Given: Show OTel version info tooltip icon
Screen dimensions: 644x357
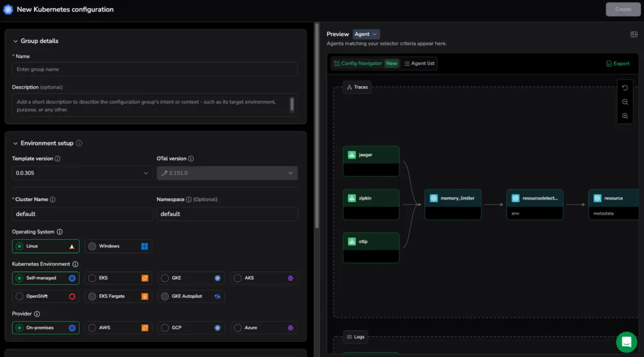Looking at the screenshot, I should [x=191, y=158].
